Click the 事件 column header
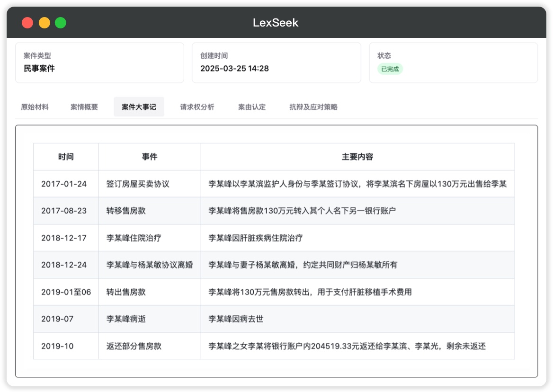553x392 pixels. click(x=150, y=157)
